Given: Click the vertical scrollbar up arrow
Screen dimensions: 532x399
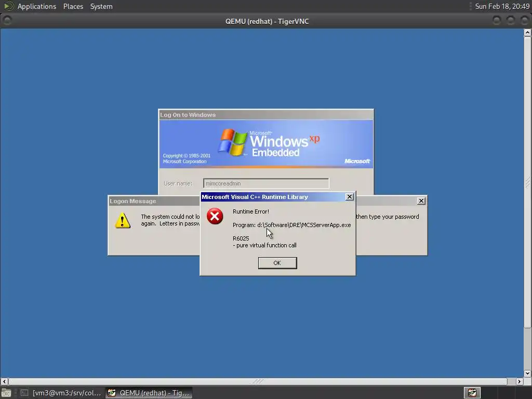Looking at the screenshot, I should point(527,33).
